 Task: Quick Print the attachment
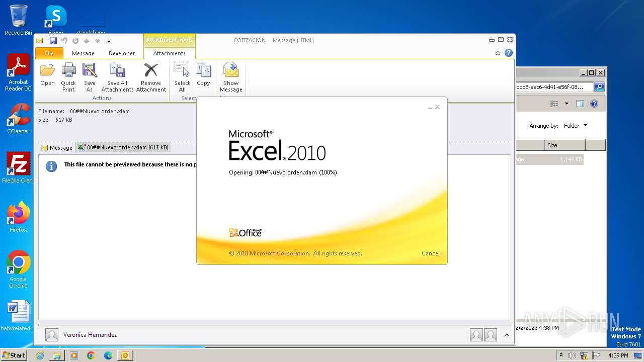pyautogui.click(x=68, y=77)
